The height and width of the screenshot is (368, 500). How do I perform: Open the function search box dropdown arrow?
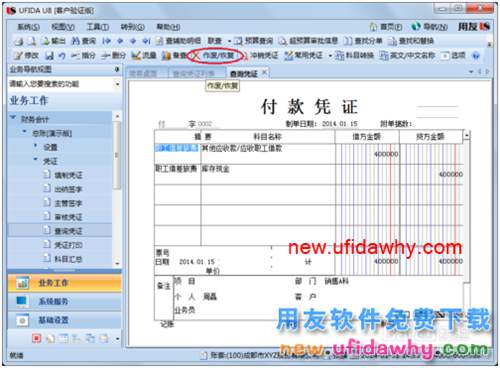pyautogui.click(x=117, y=84)
